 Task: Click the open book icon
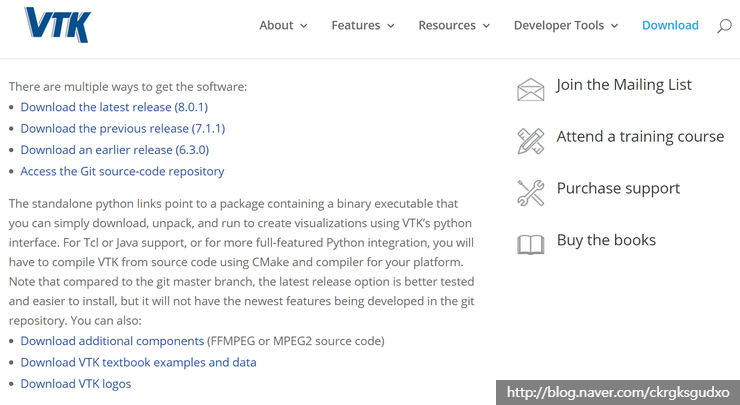530,243
